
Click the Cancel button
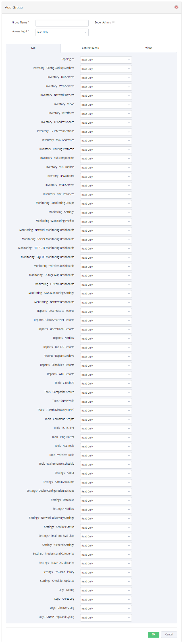(x=169, y=634)
